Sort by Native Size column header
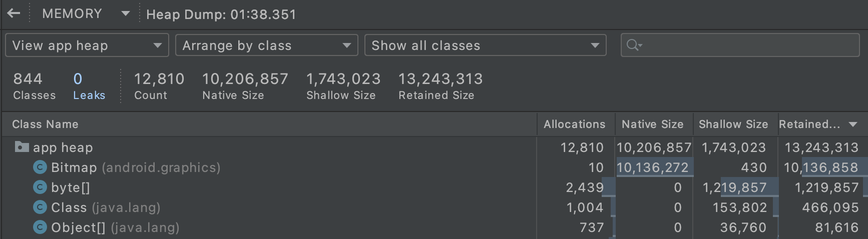The height and width of the screenshot is (239, 868). coord(652,124)
